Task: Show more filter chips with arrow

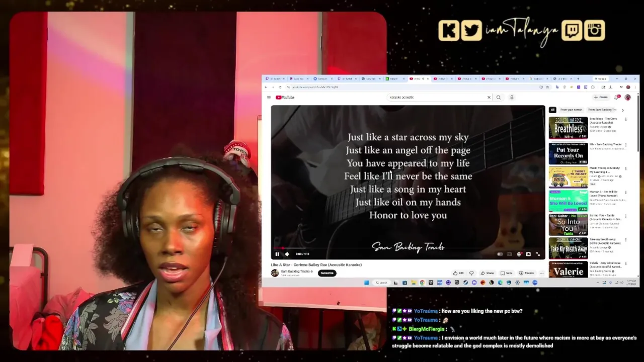Action: [x=622, y=110]
